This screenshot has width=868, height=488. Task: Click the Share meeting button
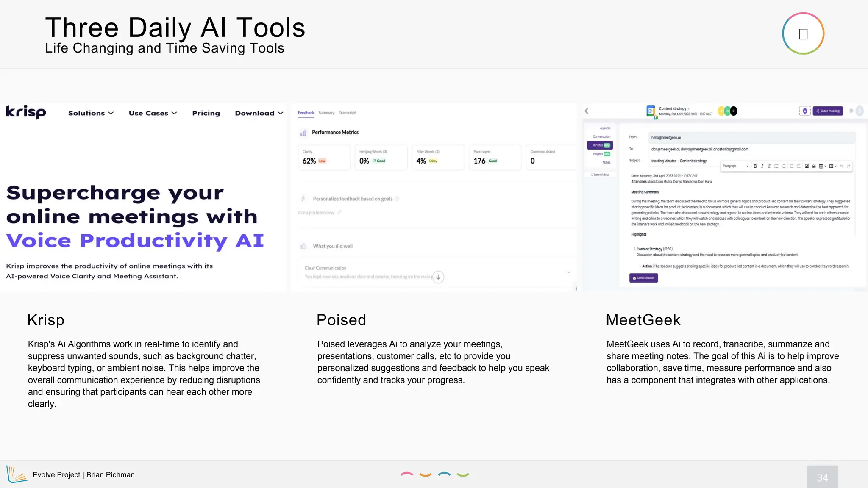point(828,111)
